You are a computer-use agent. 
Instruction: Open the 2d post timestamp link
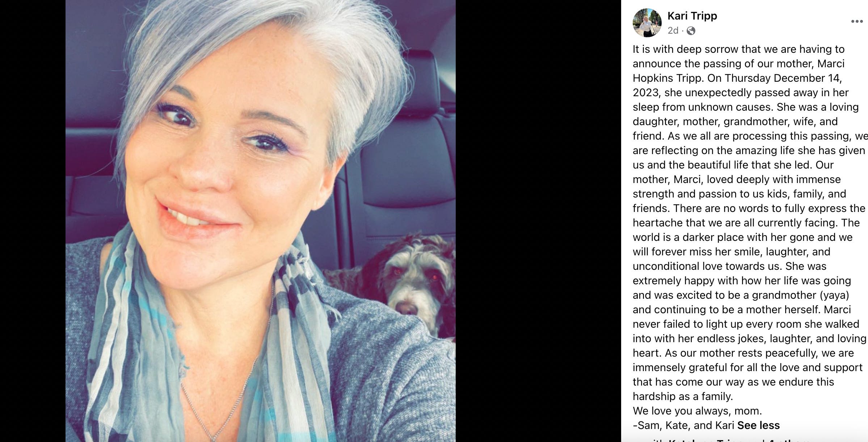(673, 31)
